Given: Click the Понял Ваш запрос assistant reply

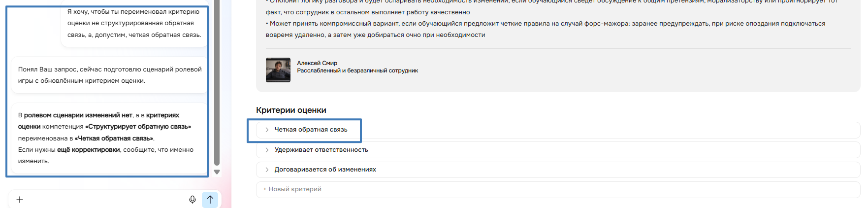Looking at the screenshot, I should pos(109,75).
